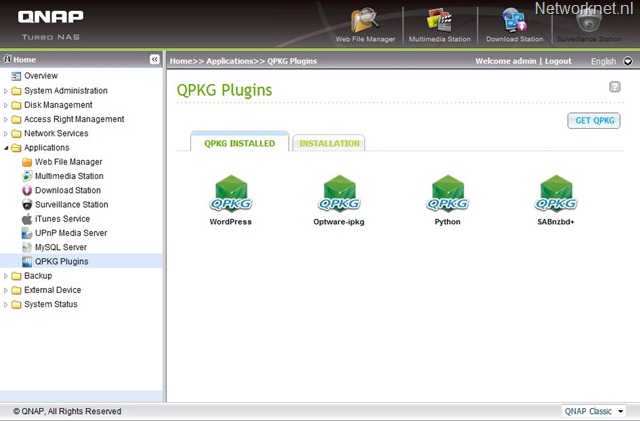Click WordPress plugin name text

231,222
